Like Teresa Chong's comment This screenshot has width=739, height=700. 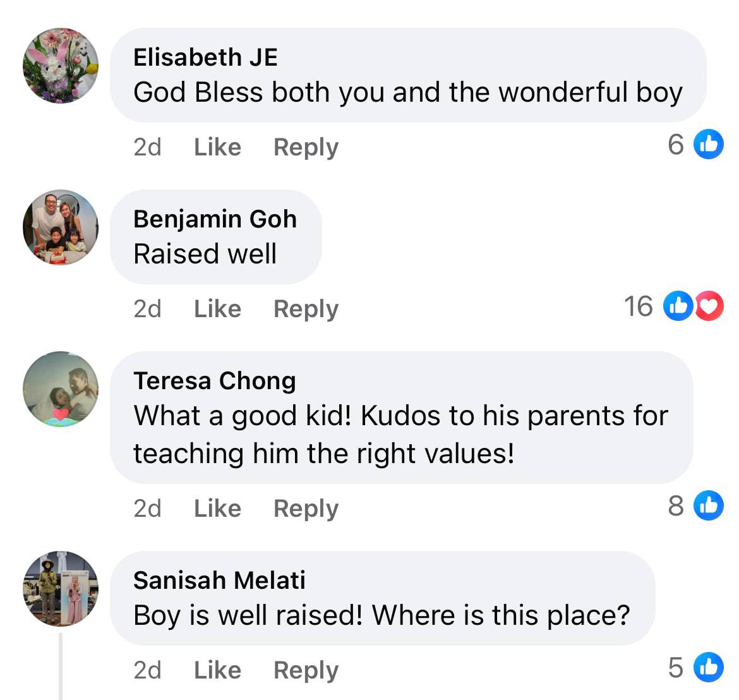[217, 509]
